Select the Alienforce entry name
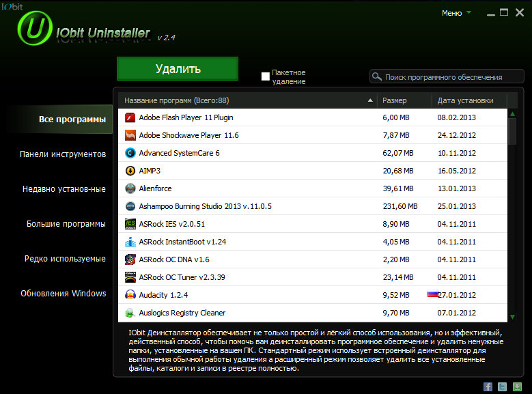The width and height of the screenshot is (532, 394). click(156, 188)
